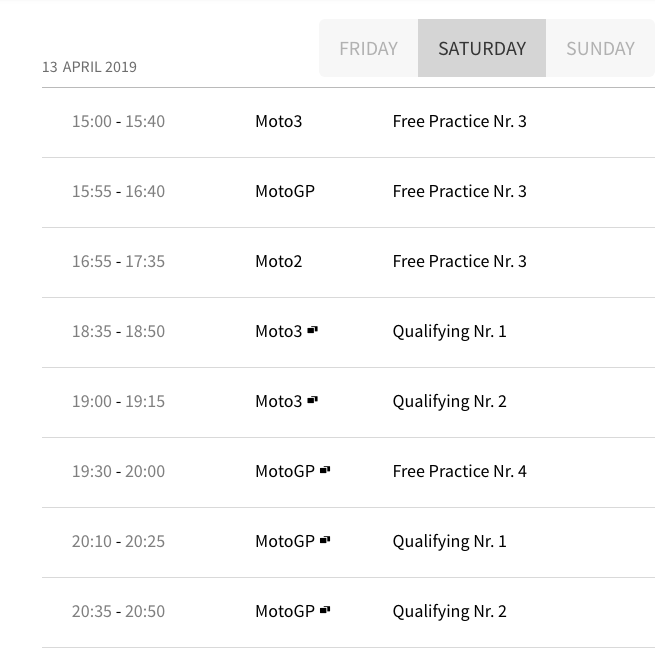Click broadcast icon beside MotoGP Qualifying Nr. 1
655x650 pixels.
tap(325, 540)
